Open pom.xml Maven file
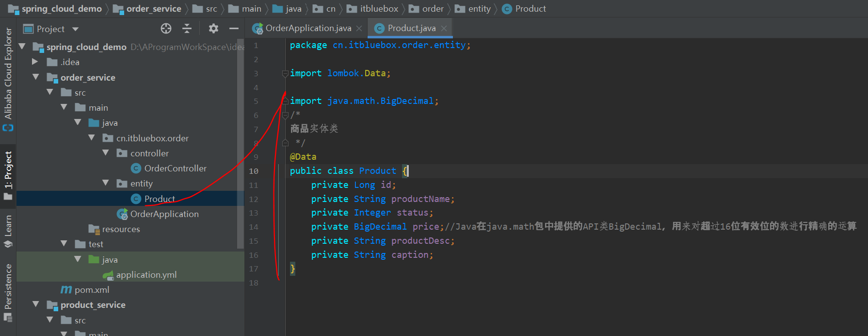Viewport: 868px width, 336px height. pos(92,290)
